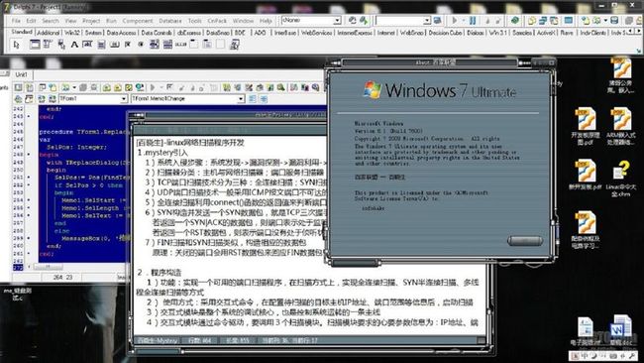Click the Trace Into icon in the main toolbar
The height and width of the screenshot is (363, 644).
[487, 20]
